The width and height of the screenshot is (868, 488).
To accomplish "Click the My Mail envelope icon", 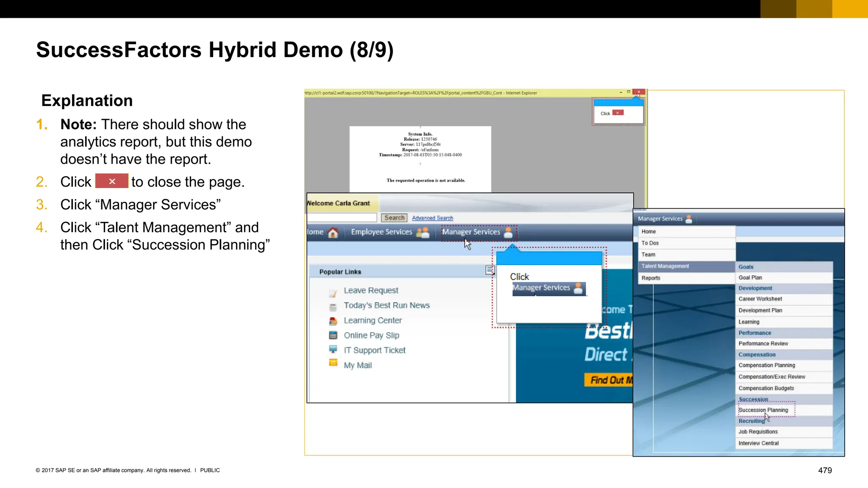I will [333, 363].
